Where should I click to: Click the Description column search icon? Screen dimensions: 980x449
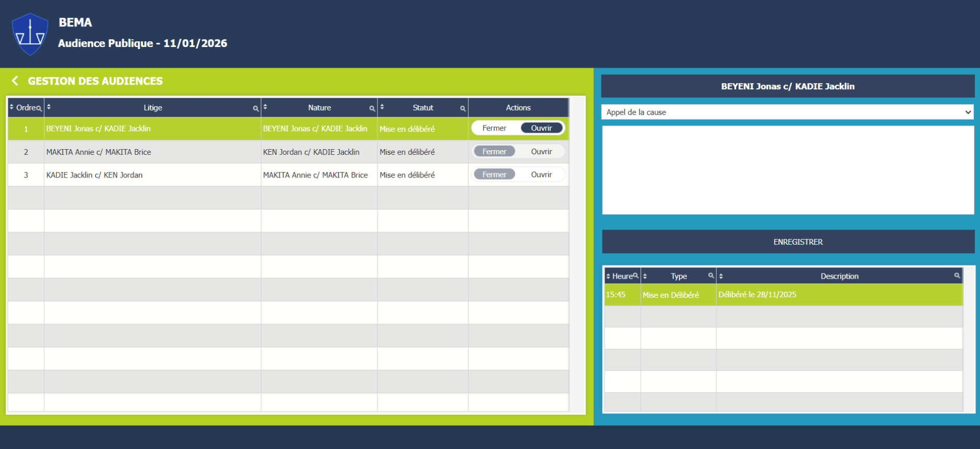957,276
